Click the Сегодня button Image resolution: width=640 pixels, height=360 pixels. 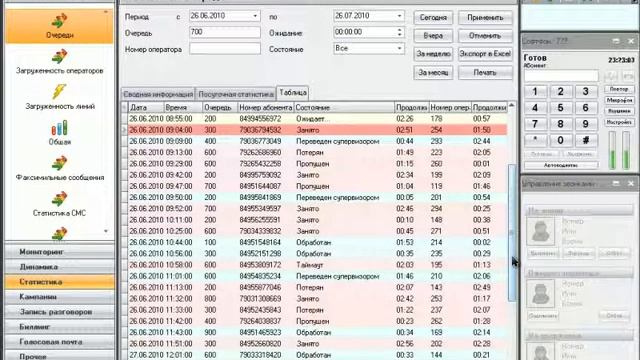click(433, 18)
